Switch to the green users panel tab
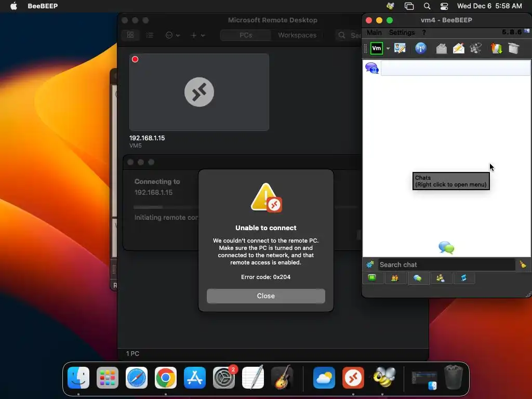The height and width of the screenshot is (399, 532). [x=372, y=278]
